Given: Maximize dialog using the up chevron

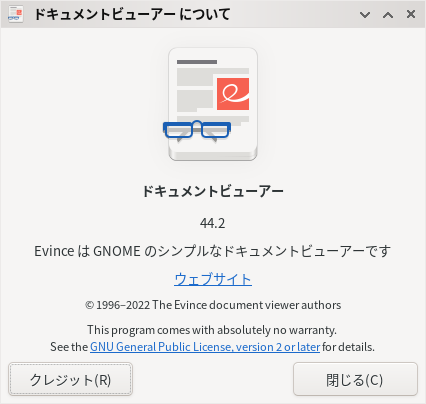Looking at the screenshot, I should point(388,14).
